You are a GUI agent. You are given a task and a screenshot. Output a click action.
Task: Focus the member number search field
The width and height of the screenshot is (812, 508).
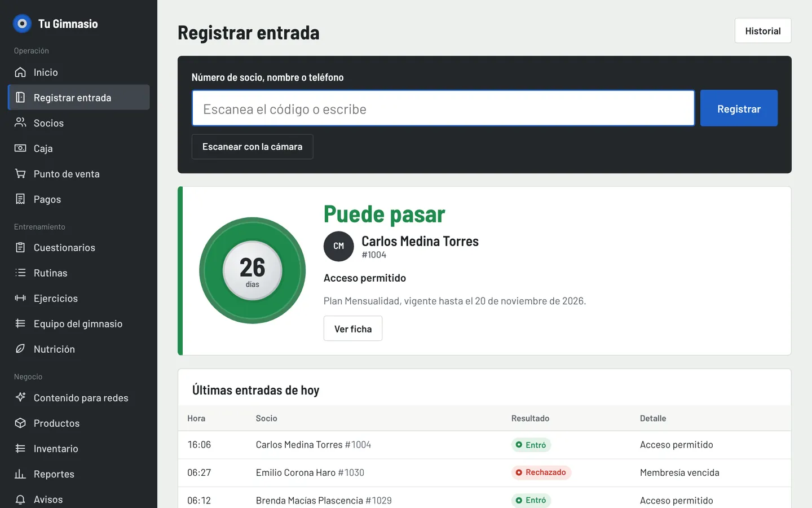pyautogui.click(x=443, y=108)
